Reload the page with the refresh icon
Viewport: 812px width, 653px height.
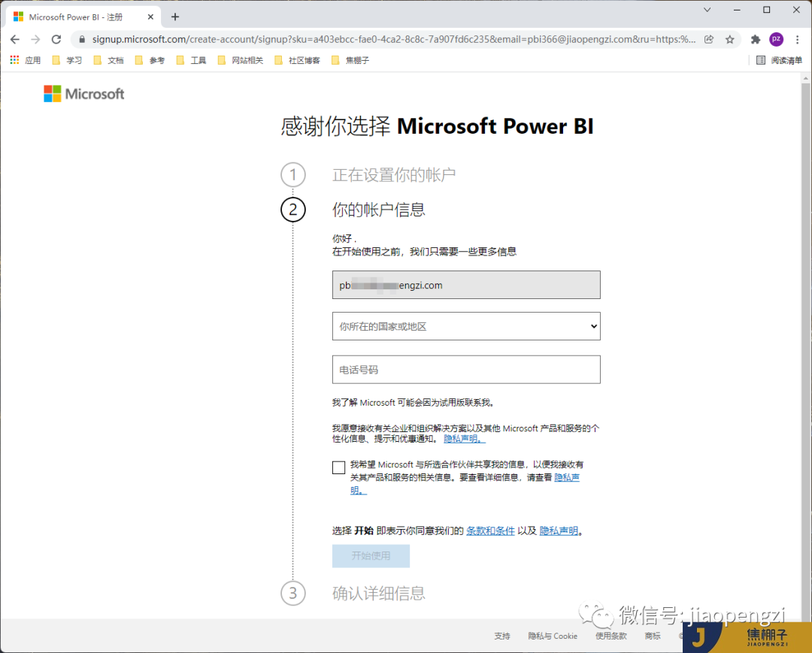[56, 39]
